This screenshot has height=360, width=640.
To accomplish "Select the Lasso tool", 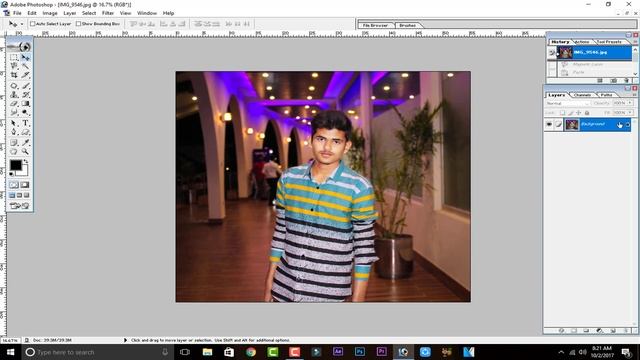I will pos(13,66).
